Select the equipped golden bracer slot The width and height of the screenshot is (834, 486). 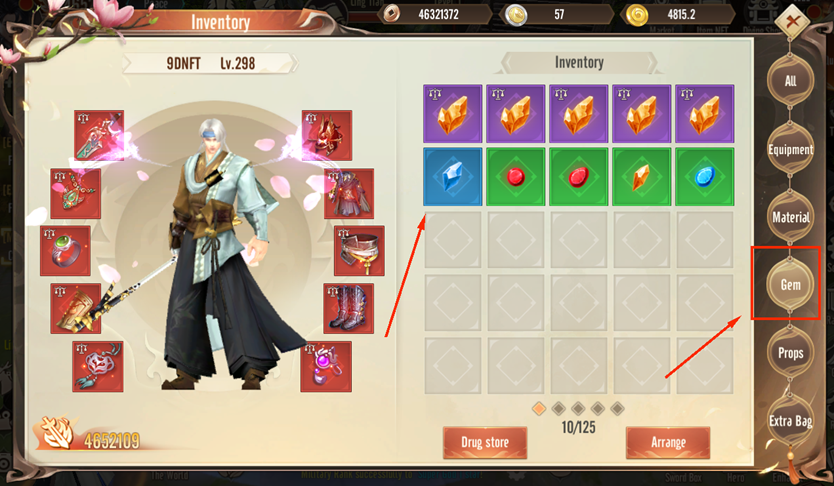(x=76, y=308)
